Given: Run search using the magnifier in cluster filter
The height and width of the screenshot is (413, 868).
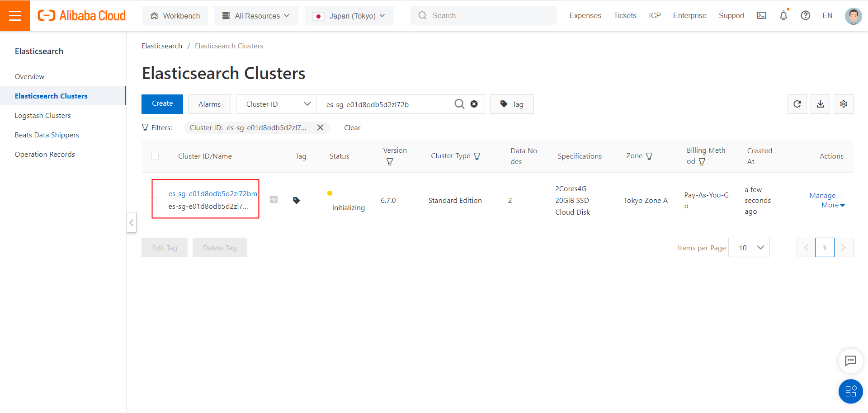Looking at the screenshot, I should (459, 104).
